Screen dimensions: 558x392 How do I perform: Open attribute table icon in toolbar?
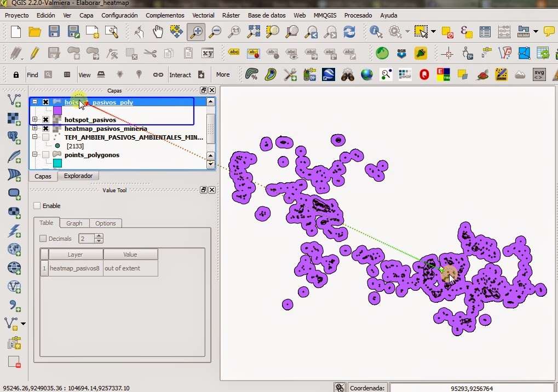coord(485,32)
